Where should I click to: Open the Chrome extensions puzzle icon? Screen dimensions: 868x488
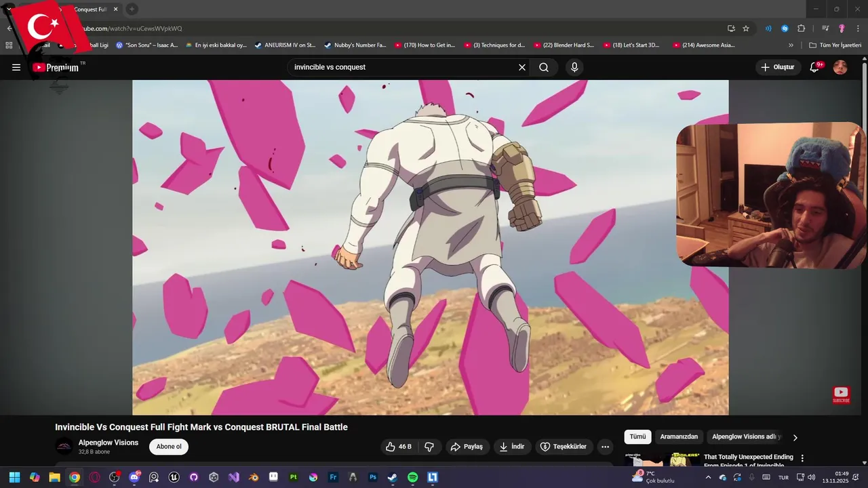[x=802, y=28]
